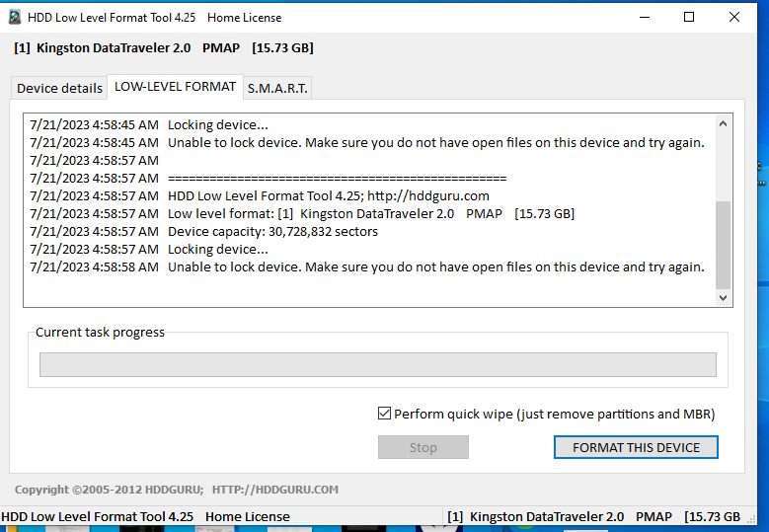Maximize the HDD Low Level Format window
Screen dimensions: 769x532
click(x=689, y=17)
